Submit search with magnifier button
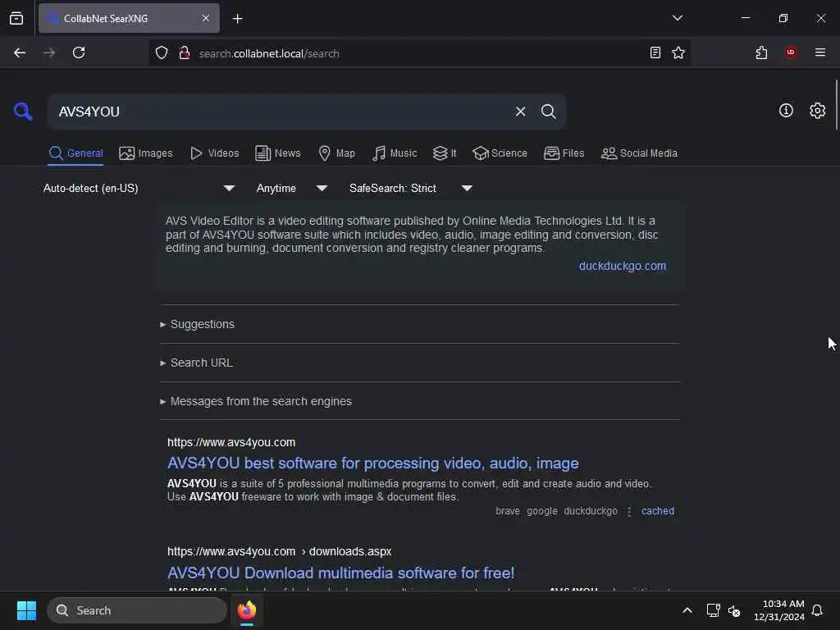The width and height of the screenshot is (840, 630). click(548, 112)
